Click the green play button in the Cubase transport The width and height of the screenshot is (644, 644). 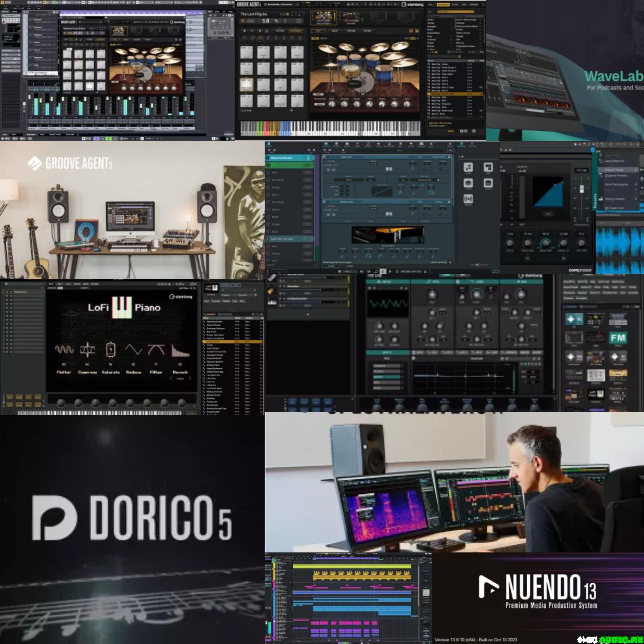pyautogui.click(x=108, y=138)
